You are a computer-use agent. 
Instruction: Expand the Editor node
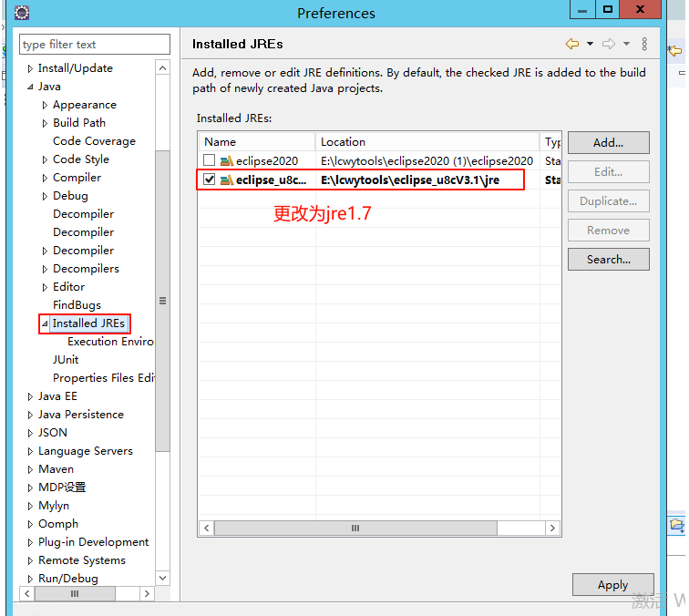45,287
